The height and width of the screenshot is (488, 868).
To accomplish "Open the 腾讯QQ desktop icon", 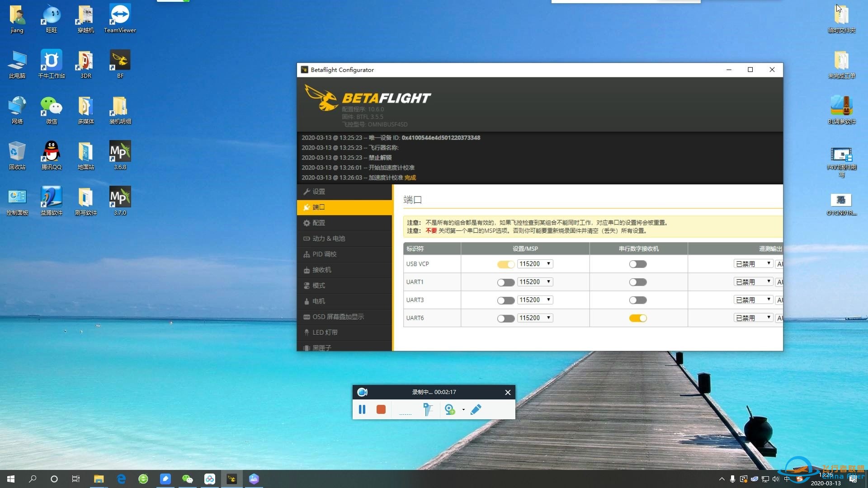I will point(52,155).
